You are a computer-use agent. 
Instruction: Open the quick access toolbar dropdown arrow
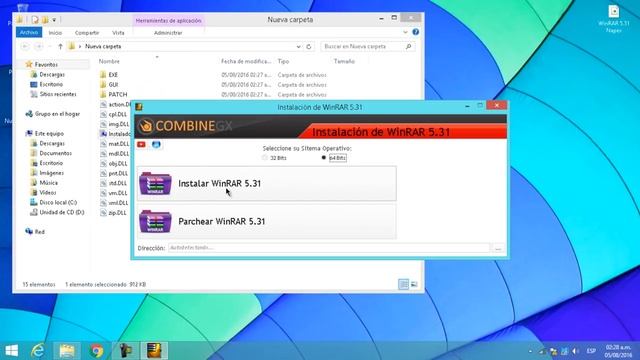point(54,20)
